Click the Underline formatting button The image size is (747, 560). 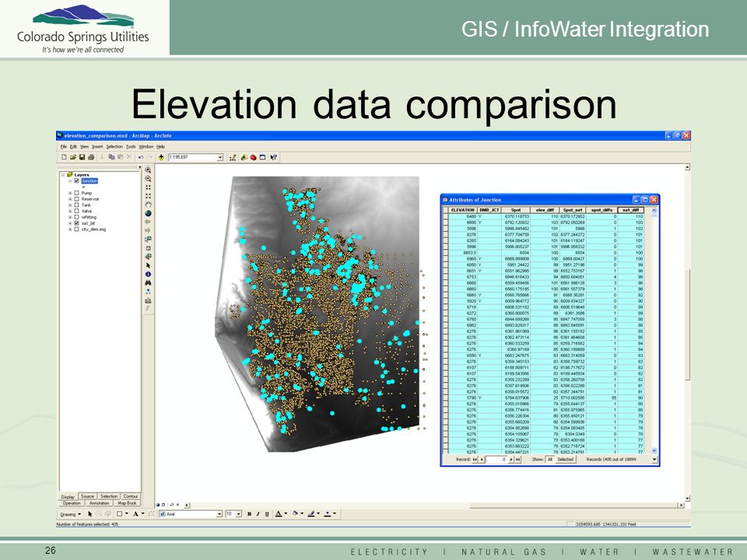point(267,514)
